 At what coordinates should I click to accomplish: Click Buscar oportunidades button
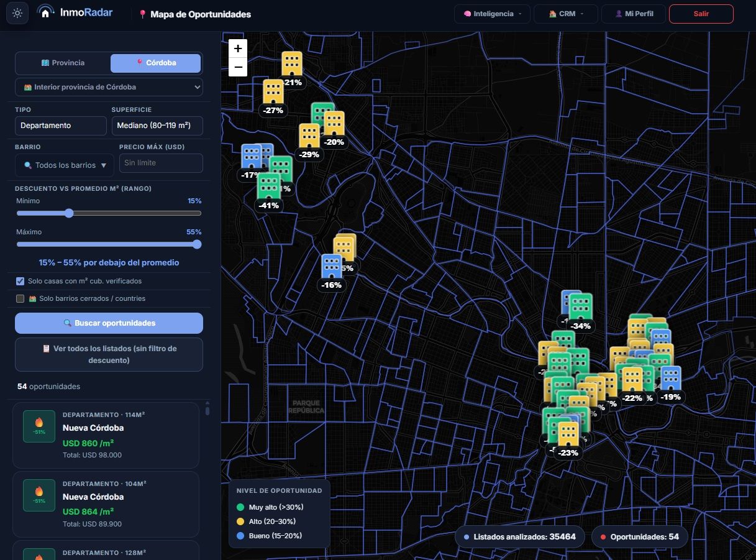(x=109, y=323)
